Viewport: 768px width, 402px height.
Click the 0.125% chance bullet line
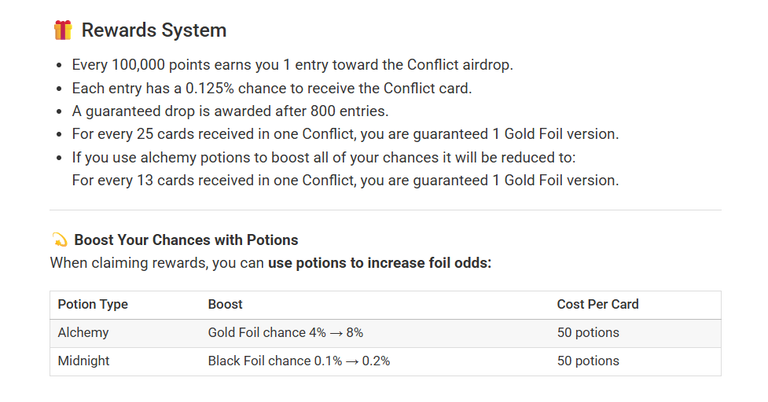pos(272,88)
